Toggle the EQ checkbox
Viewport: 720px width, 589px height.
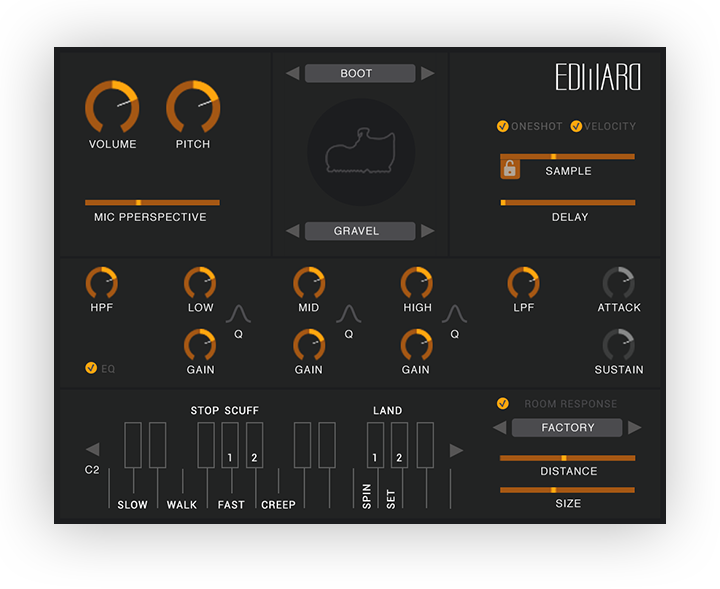[91, 368]
